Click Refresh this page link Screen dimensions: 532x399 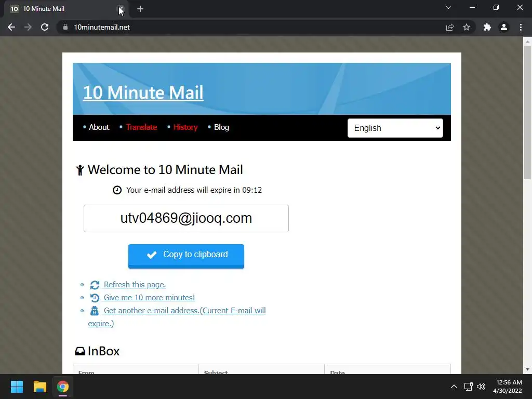[135, 285]
